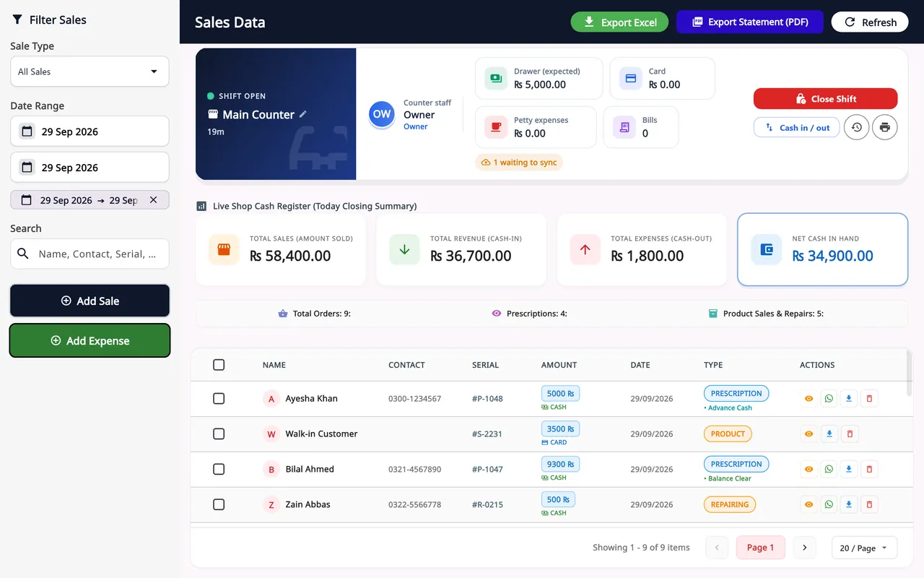View Zain Abbas's sale with eye icon

808,504
